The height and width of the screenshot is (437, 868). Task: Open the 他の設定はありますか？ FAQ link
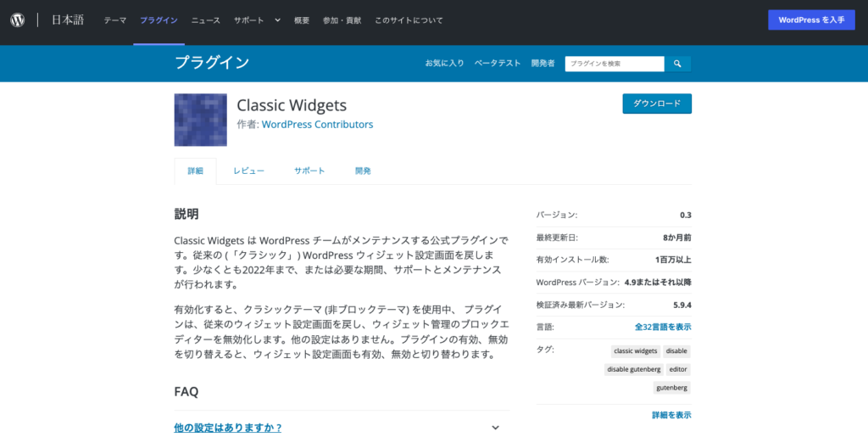(228, 428)
